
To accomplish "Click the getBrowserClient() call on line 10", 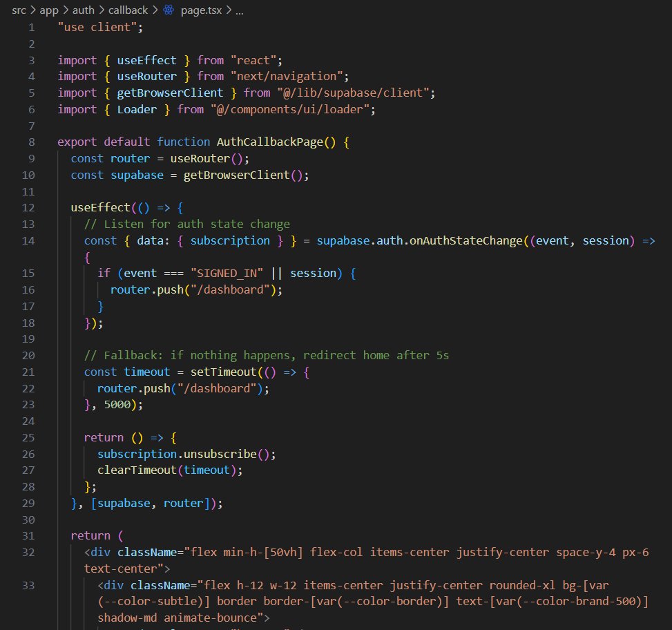I will click(243, 175).
